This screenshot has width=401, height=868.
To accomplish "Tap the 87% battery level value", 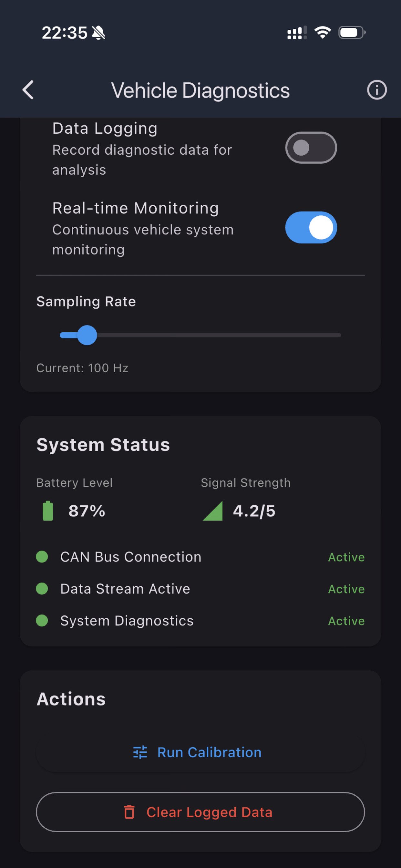I will pos(87,511).
